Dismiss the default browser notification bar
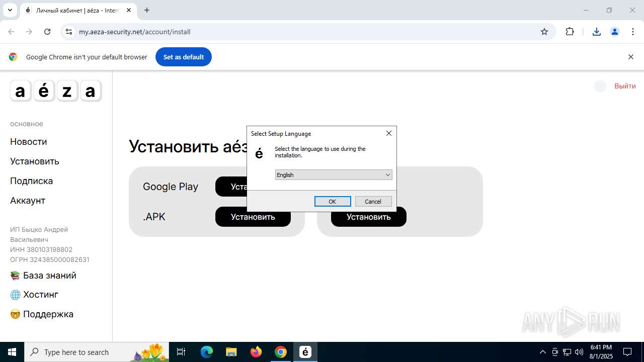The height and width of the screenshot is (362, 644). [630, 57]
